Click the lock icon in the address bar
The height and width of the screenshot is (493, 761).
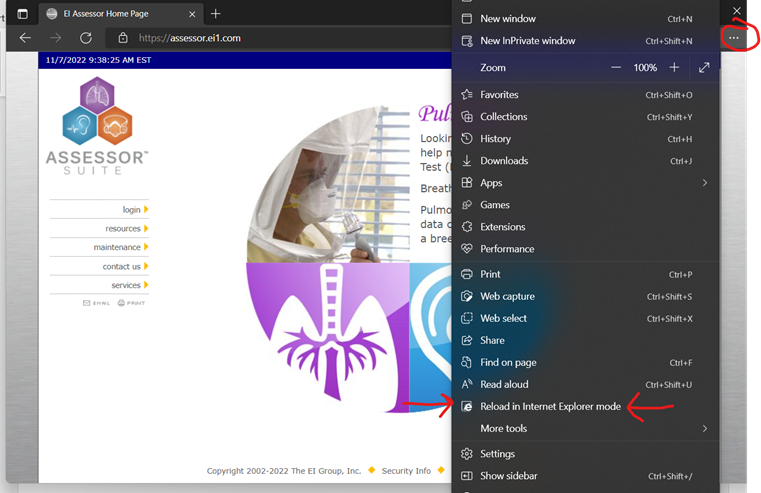click(x=123, y=38)
